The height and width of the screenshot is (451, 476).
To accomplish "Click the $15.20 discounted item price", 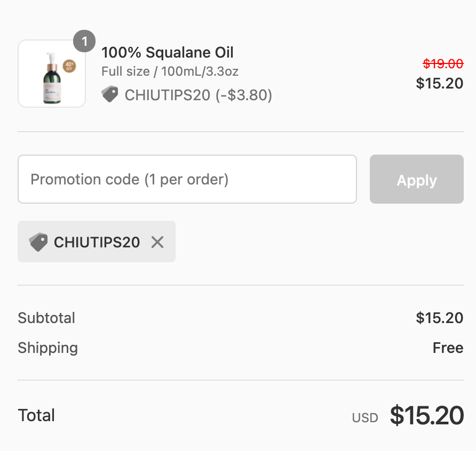I will (x=439, y=83).
